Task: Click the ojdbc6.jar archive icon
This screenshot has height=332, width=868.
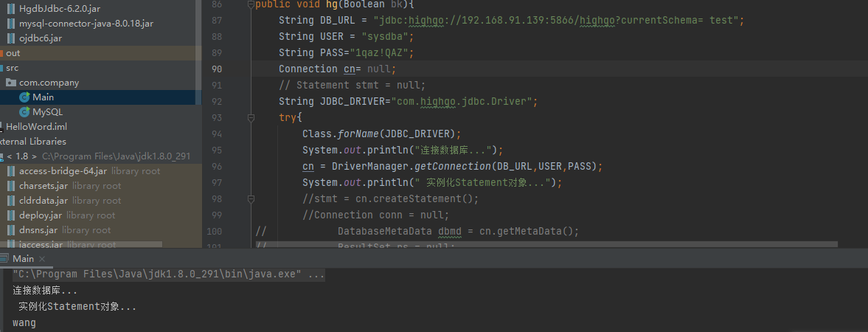Action: (11, 38)
